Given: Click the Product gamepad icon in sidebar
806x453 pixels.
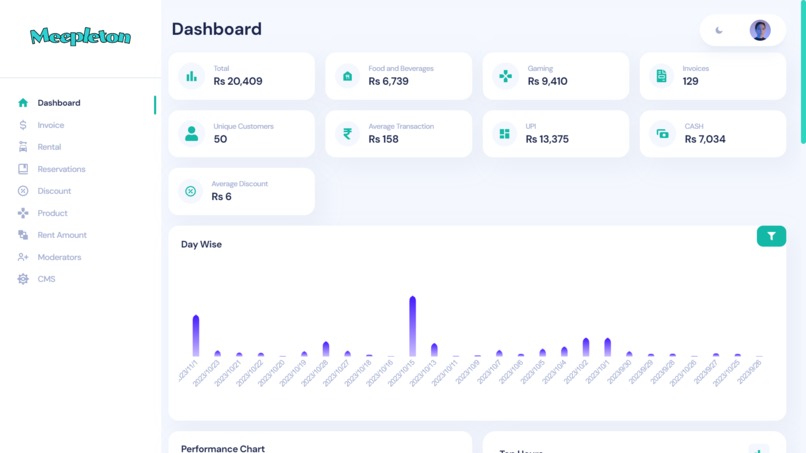Looking at the screenshot, I should (x=23, y=213).
